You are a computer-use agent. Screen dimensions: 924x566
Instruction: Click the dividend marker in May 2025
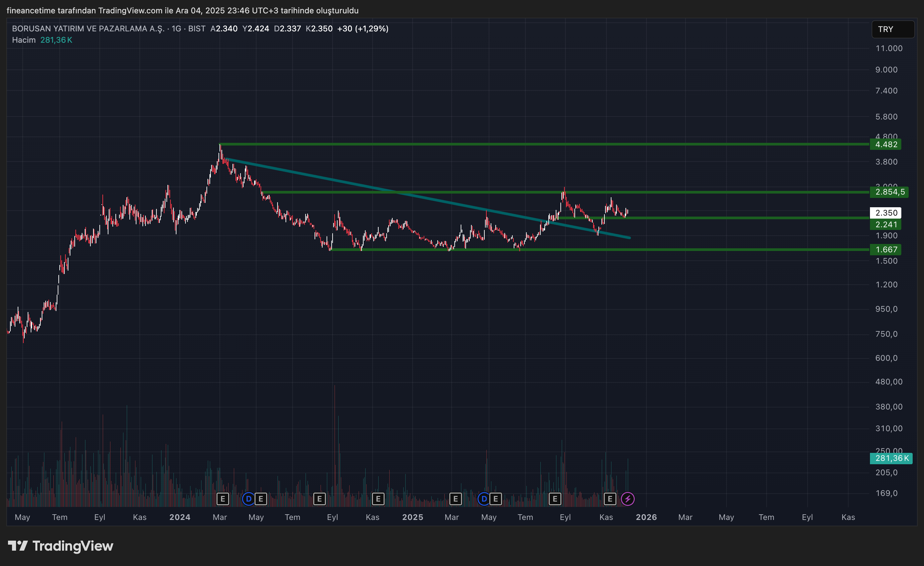tap(484, 499)
